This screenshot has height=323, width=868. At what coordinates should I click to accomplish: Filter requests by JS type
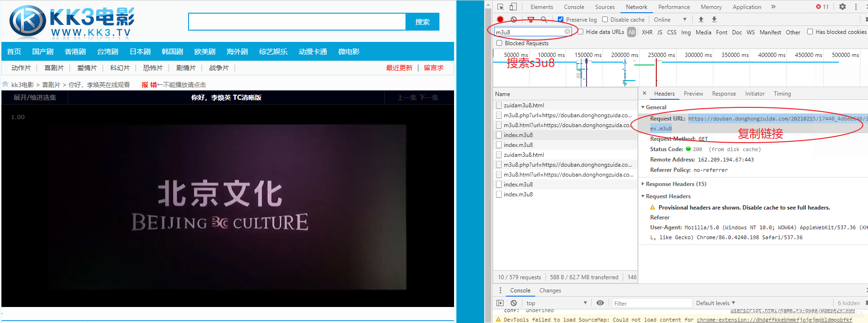coord(660,32)
